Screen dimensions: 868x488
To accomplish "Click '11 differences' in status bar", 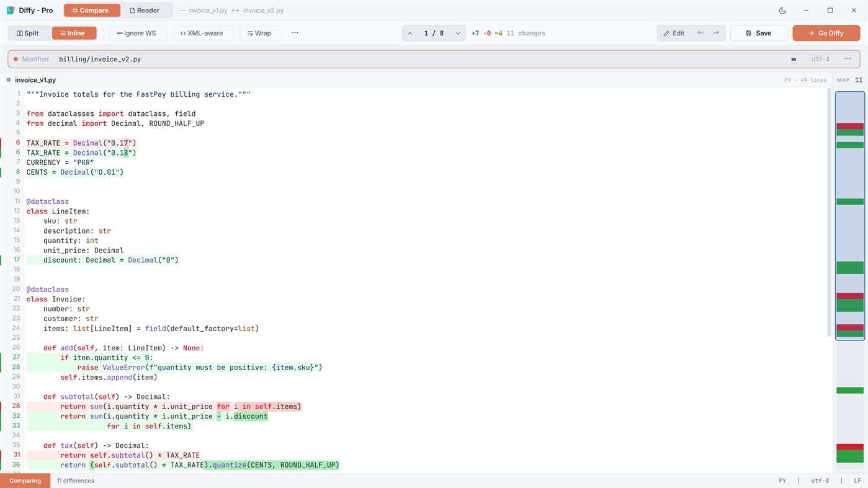I will tap(76, 481).
